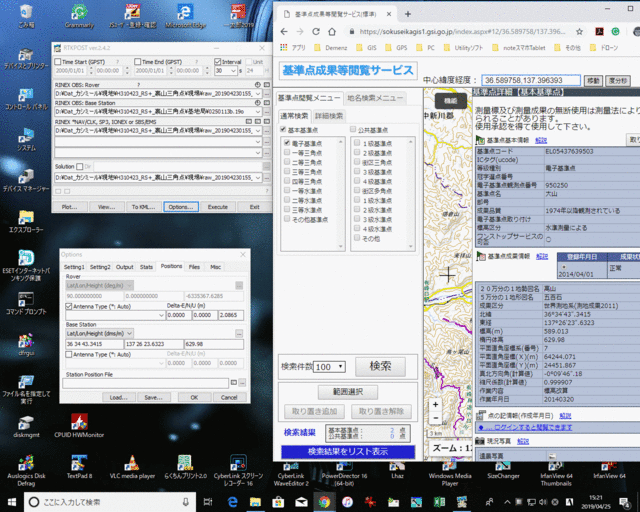Switch to the Files tab in Options

[x=194, y=267]
